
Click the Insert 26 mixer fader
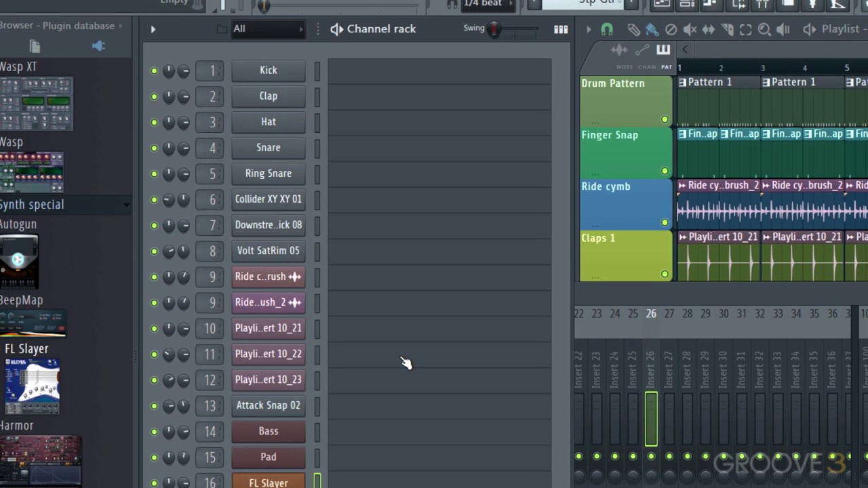click(x=651, y=419)
